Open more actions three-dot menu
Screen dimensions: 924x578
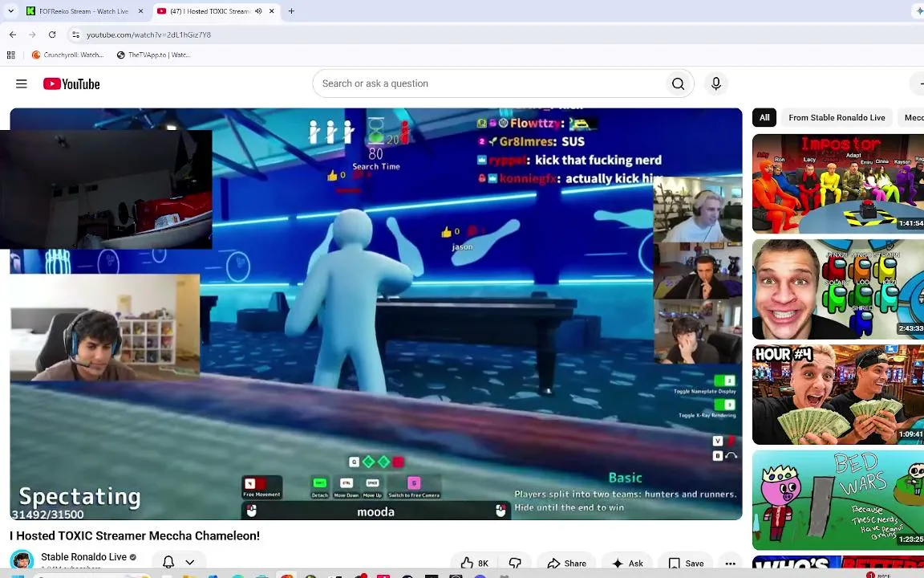point(730,564)
